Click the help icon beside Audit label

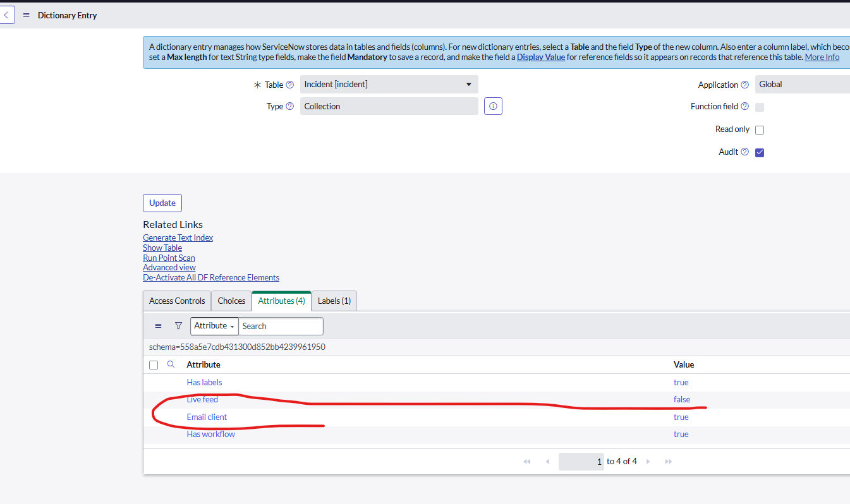click(744, 152)
